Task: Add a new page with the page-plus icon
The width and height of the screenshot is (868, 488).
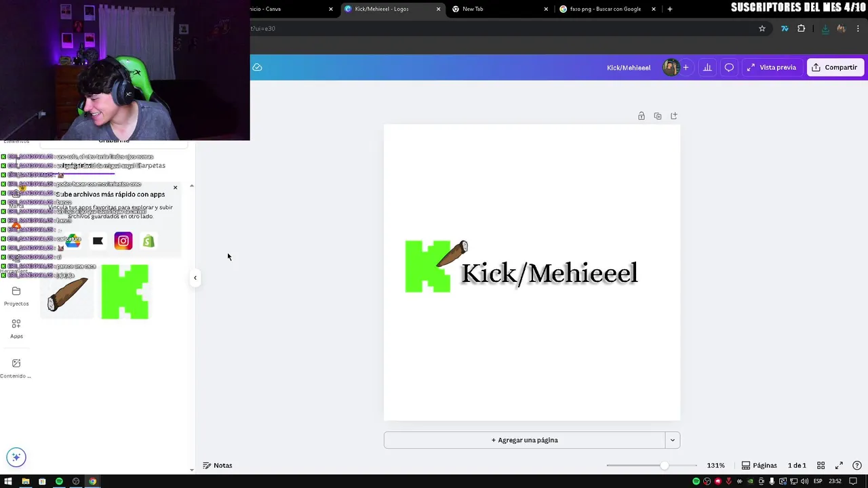Action: (673, 116)
